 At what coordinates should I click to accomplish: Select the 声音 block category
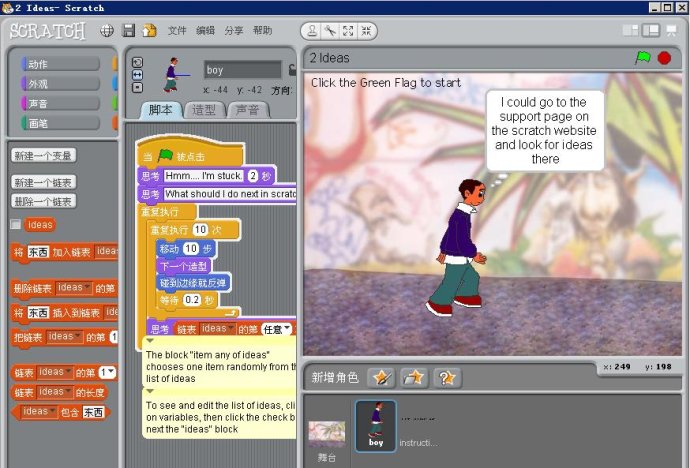point(60,103)
